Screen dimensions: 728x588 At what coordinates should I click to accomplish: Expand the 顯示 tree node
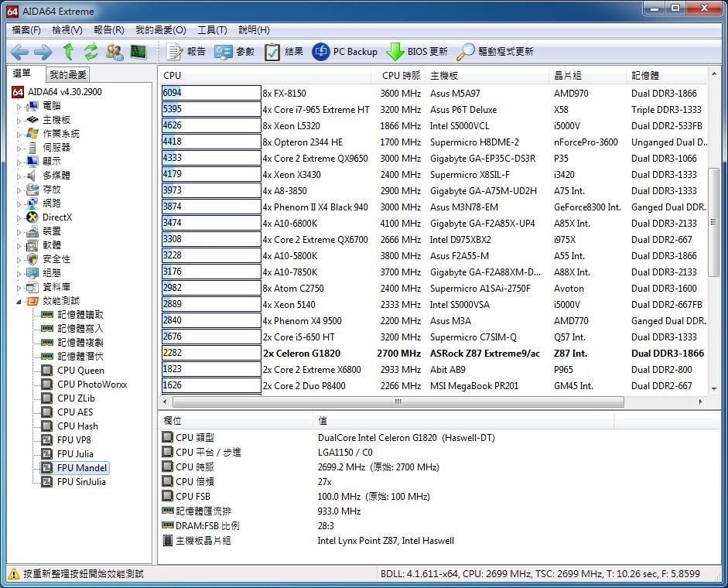[x=19, y=162]
